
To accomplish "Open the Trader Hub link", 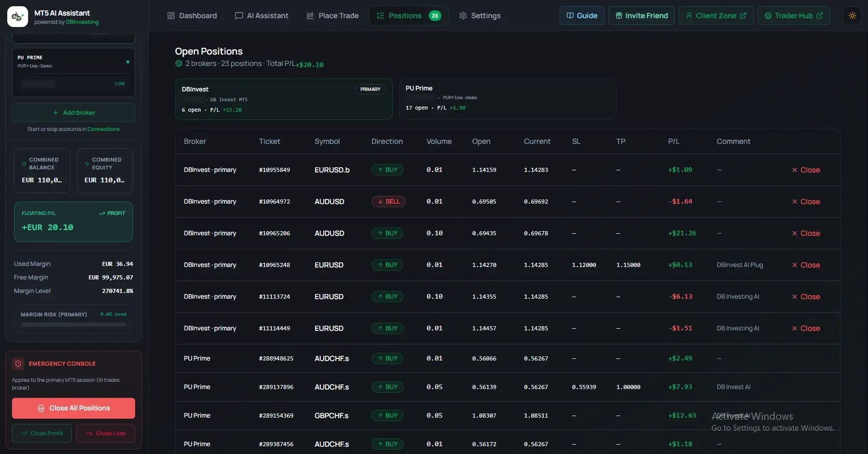I will pyautogui.click(x=793, y=16).
